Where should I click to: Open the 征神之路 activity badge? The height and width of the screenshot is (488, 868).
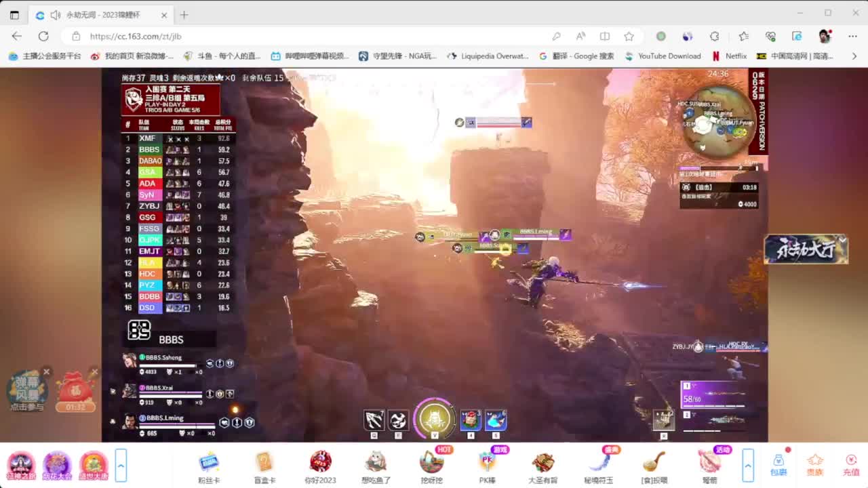tap(20, 466)
